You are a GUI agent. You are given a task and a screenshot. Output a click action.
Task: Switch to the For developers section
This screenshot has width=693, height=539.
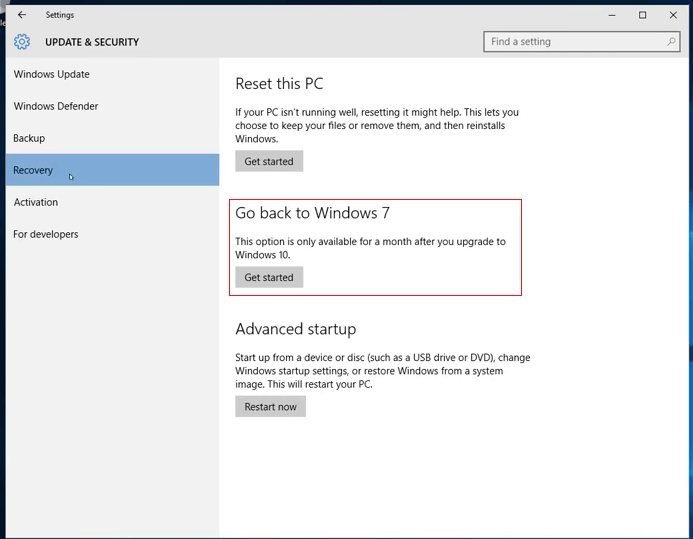pyautogui.click(x=46, y=234)
